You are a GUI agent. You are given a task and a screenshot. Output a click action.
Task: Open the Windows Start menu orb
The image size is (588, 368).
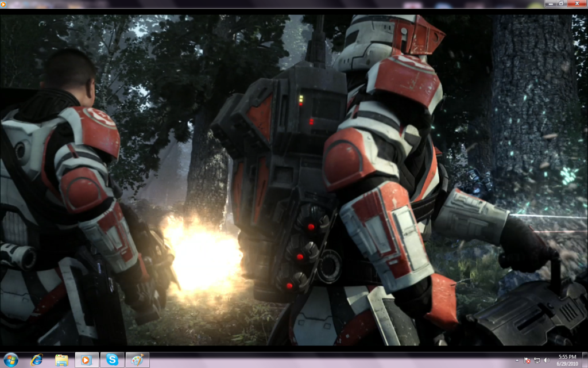point(10,360)
